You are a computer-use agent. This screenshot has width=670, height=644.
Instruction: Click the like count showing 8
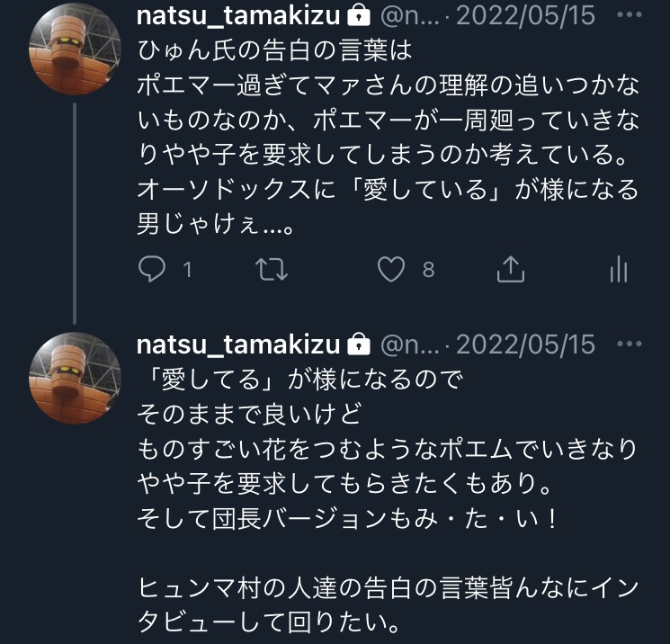coord(428,269)
